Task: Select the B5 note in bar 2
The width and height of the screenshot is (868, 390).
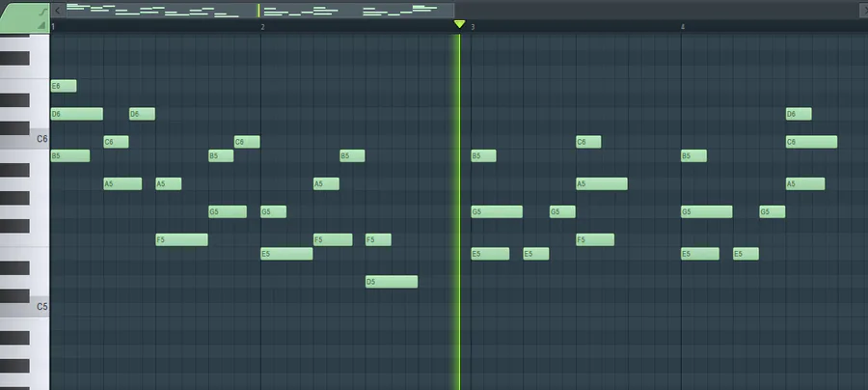Action: (352, 155)
